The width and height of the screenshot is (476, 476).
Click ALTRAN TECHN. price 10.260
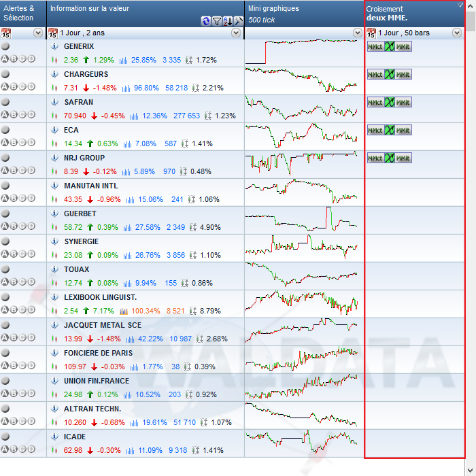click(75, 422)
